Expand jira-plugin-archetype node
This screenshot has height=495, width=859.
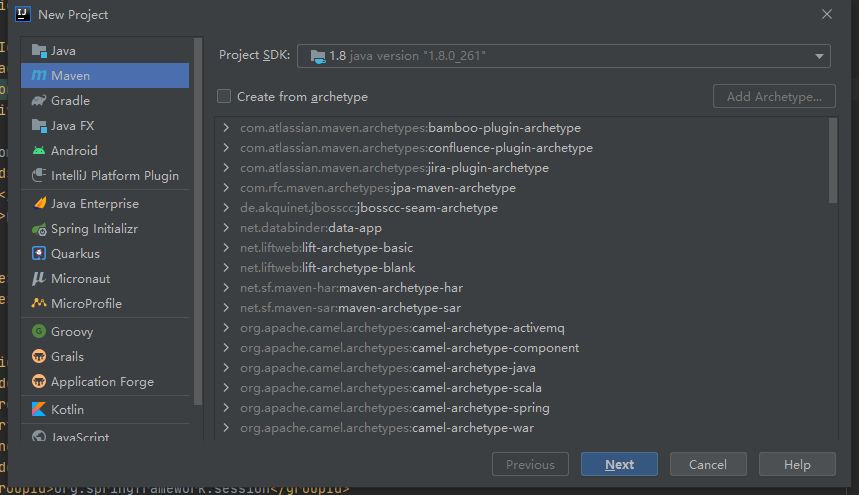pyautogui.click(x=226, y=168)
